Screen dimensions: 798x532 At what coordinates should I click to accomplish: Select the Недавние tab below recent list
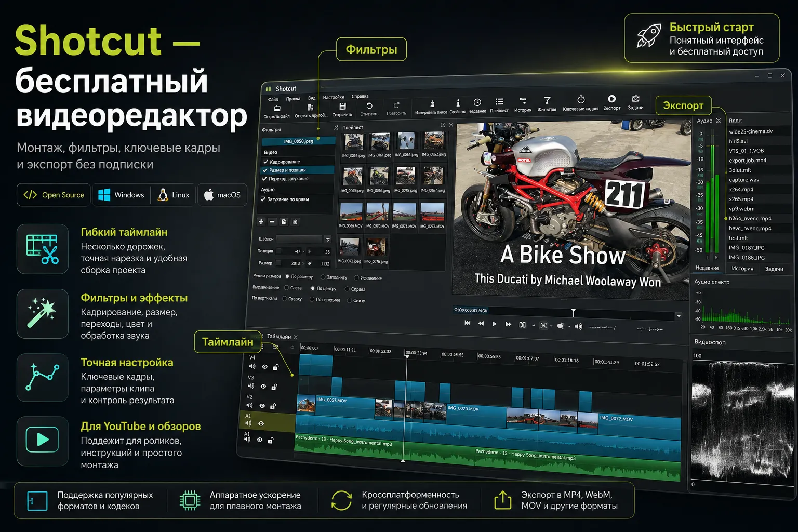click(707, 268)
